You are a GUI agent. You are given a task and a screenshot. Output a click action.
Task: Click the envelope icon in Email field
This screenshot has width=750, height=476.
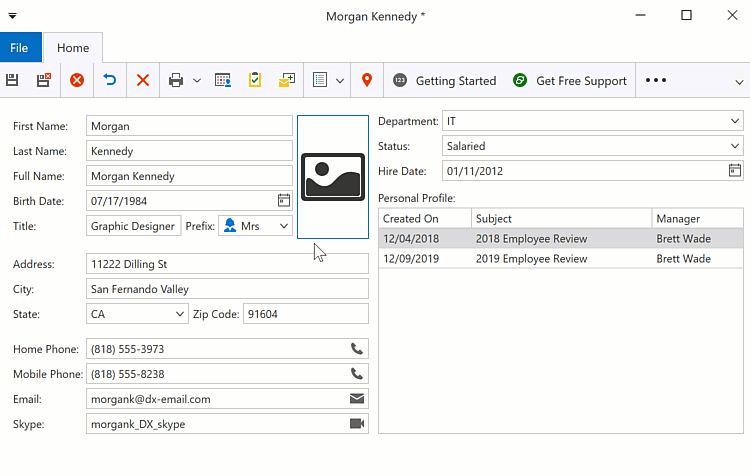[357, 399]
